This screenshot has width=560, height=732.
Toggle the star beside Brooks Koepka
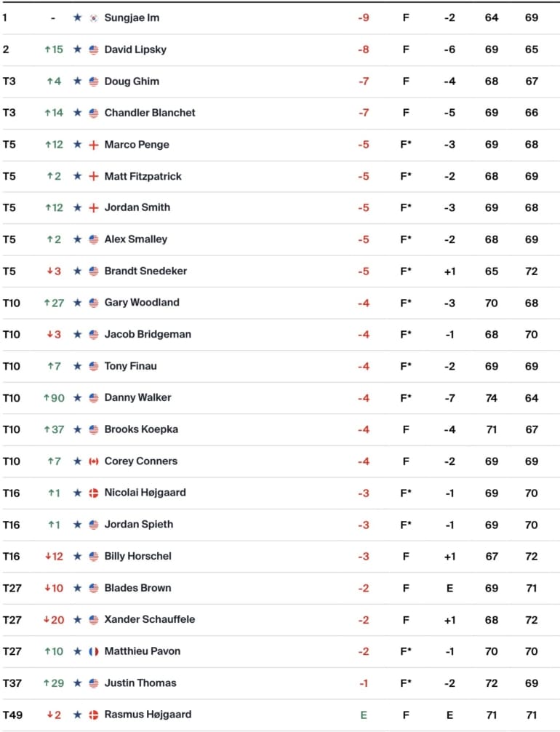pos(77,429)
